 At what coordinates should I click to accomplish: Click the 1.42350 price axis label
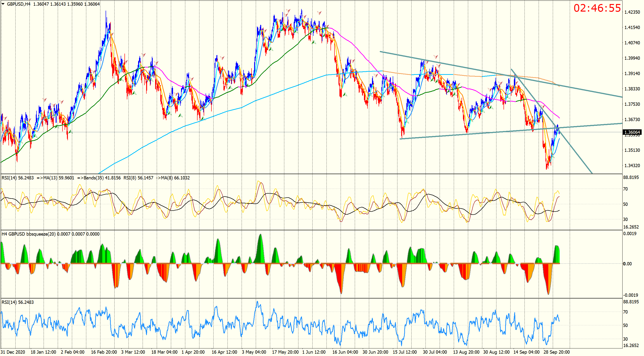pyautogui.click(x=632, y=12)
